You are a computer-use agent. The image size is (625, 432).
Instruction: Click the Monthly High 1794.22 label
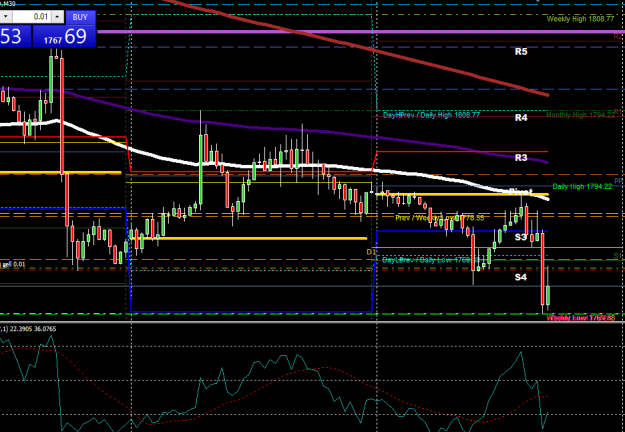(580, 115)
